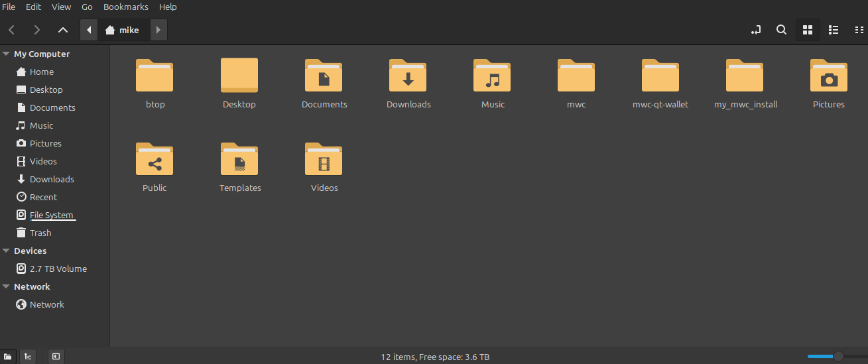Screen dimensions: 868x364
Task: Open the Bookmarks menu
Action: point(127,7)
